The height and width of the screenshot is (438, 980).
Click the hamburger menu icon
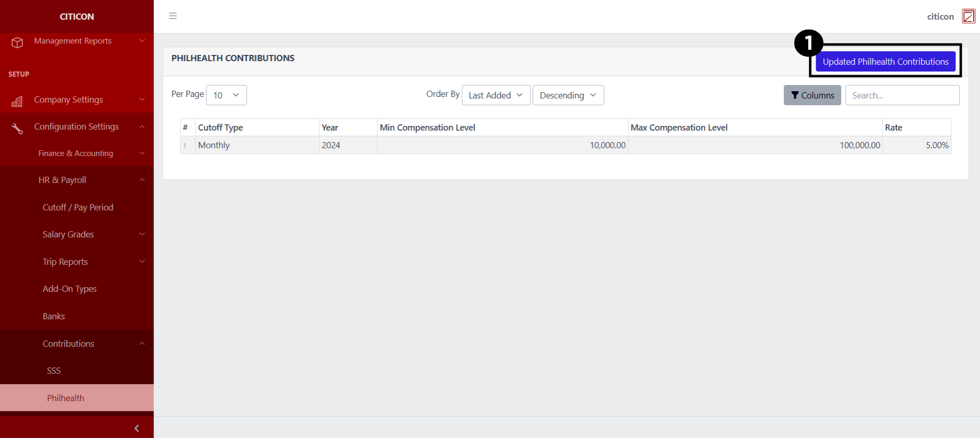pyautogui.click(x=173, y=16)
